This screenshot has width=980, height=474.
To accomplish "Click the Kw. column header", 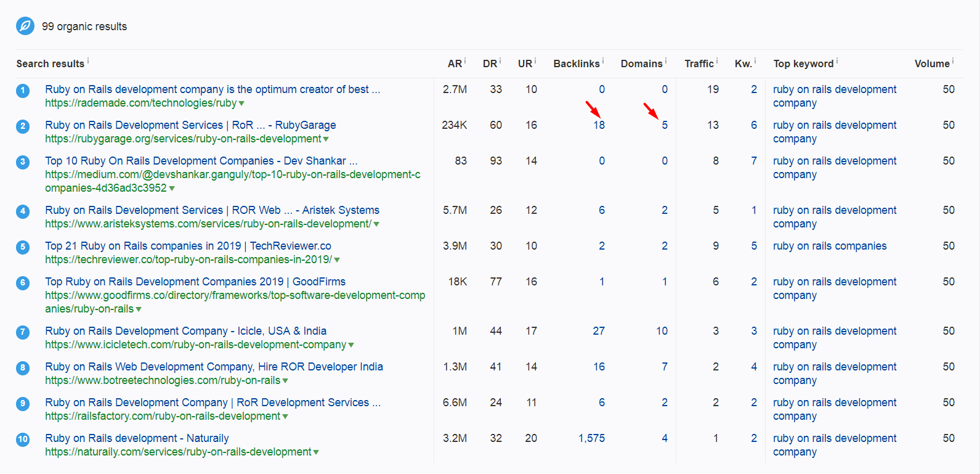I will click(743, 63).
